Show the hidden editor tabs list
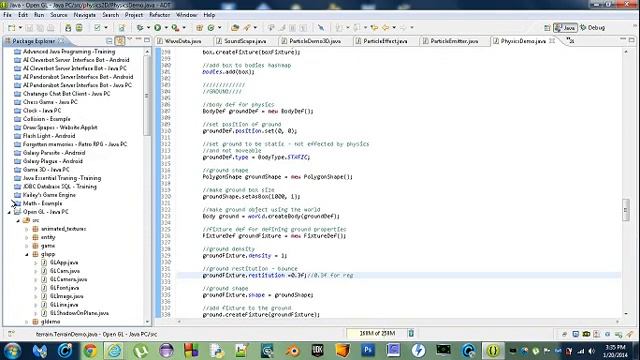The height and width of the screenshot is (360, 640). point(570,40)
